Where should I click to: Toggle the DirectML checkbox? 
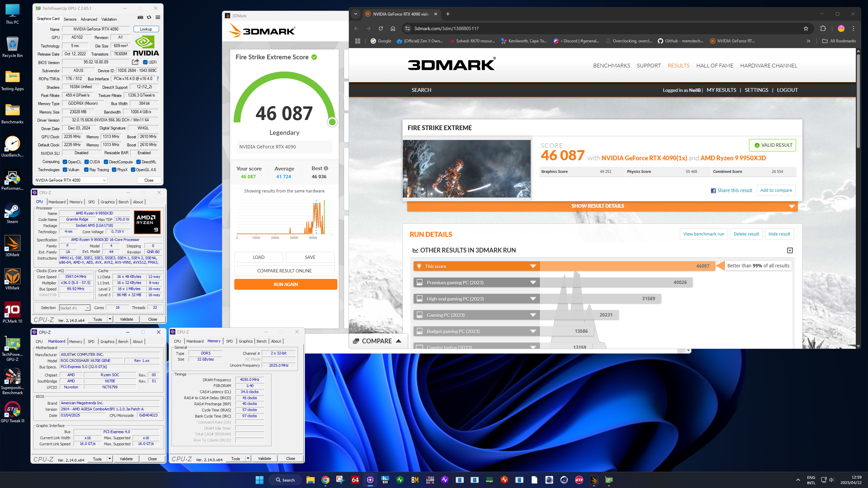coord(138,162)
